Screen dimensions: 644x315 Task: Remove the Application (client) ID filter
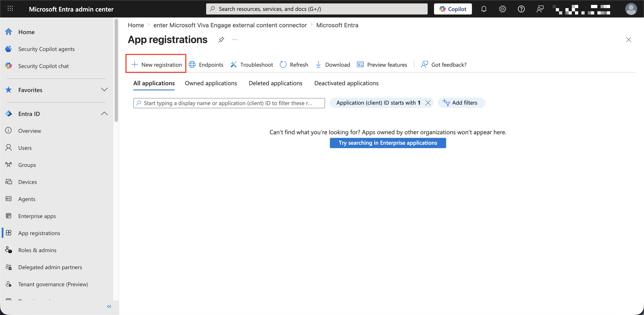[x=428, y=103]
